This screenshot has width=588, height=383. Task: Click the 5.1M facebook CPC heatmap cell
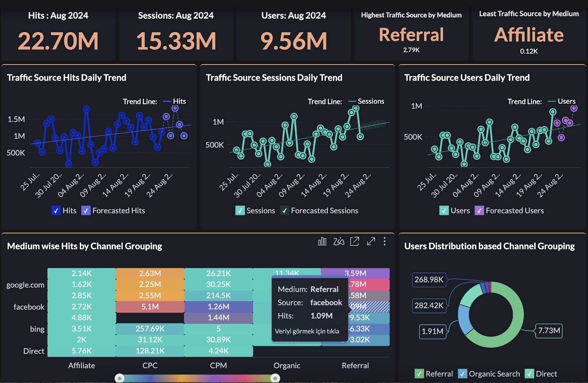(150, 307)
